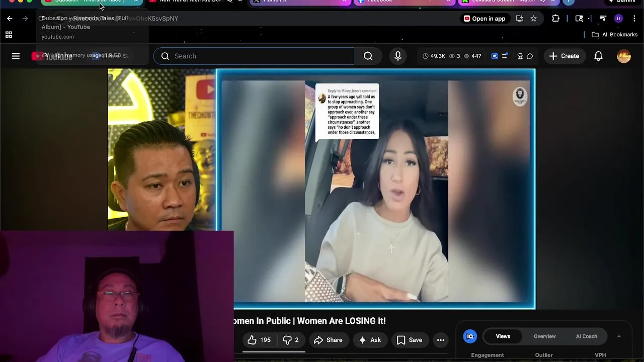Save video to playlist

pos(410,340)
